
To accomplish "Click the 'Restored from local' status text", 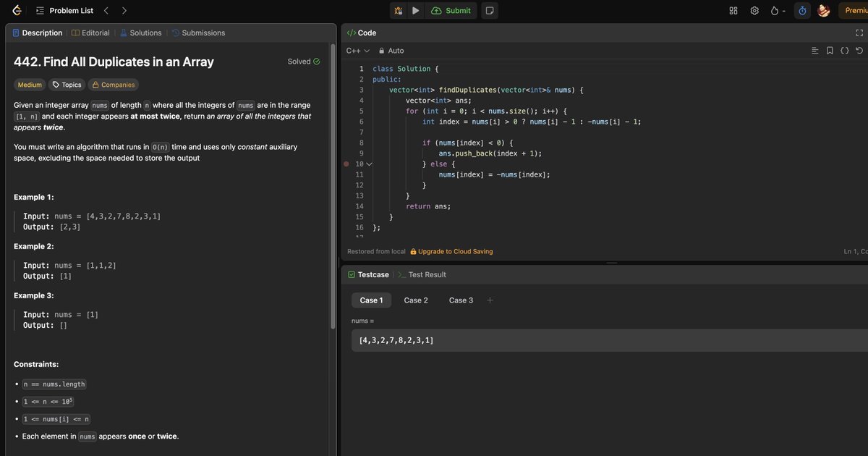I will 376,252.
